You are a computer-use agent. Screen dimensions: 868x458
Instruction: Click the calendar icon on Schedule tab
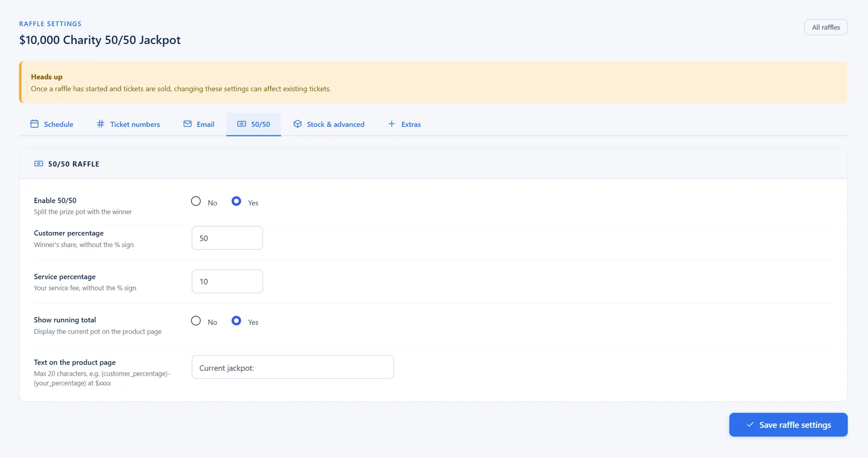click(34, 124)
